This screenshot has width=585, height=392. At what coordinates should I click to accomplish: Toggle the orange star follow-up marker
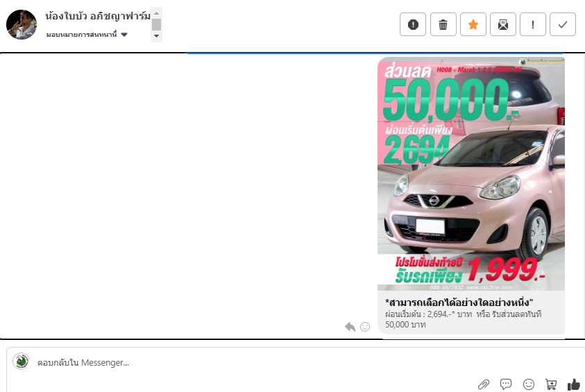tap(473, 24)
